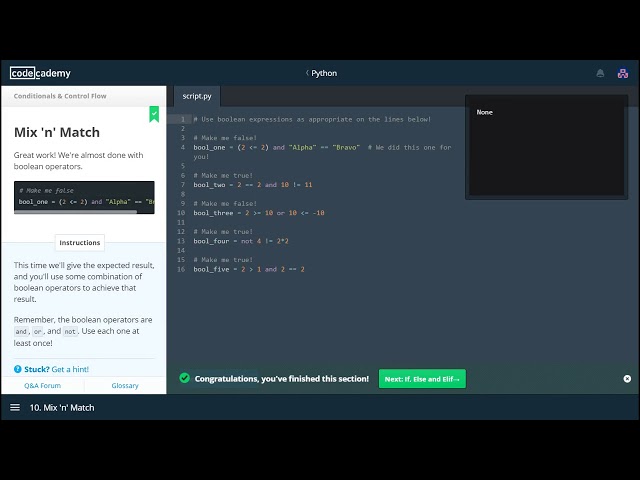Click the 'not' keyword in instructions
Screen dimensions: 640x480
click(70, 331)
